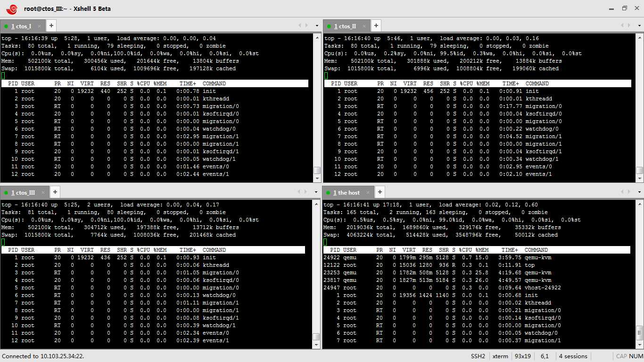Close the ctos_II tab with its X
The height and width of the screenshot is (362, 644).
pos(364,26)
